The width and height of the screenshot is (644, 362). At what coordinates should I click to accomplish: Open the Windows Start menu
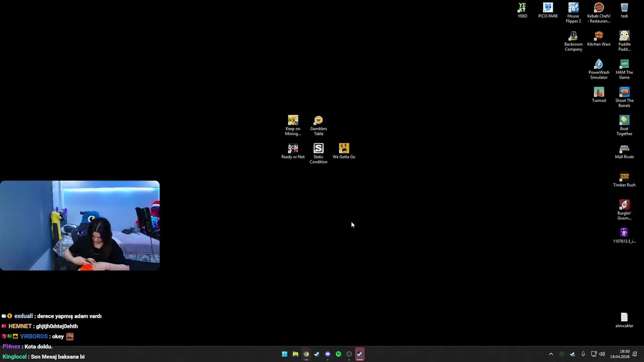[x=284, y=354]
